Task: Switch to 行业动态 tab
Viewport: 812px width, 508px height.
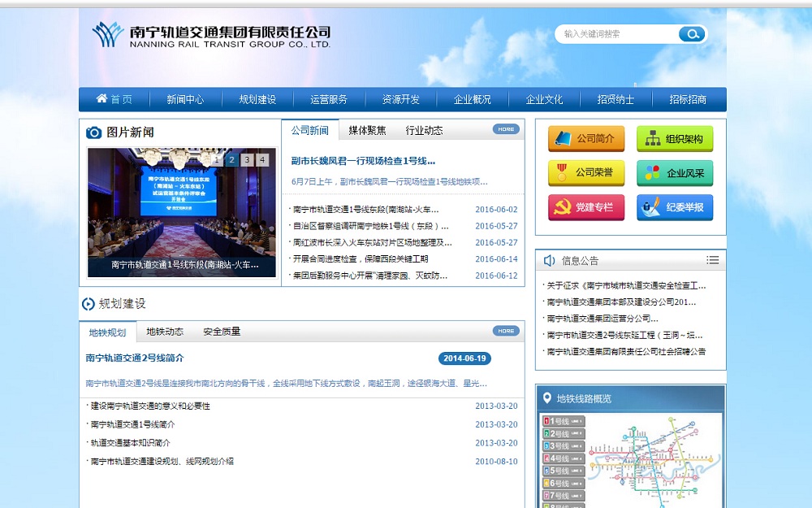Action: pyautogui.click(x=424, y=131)
